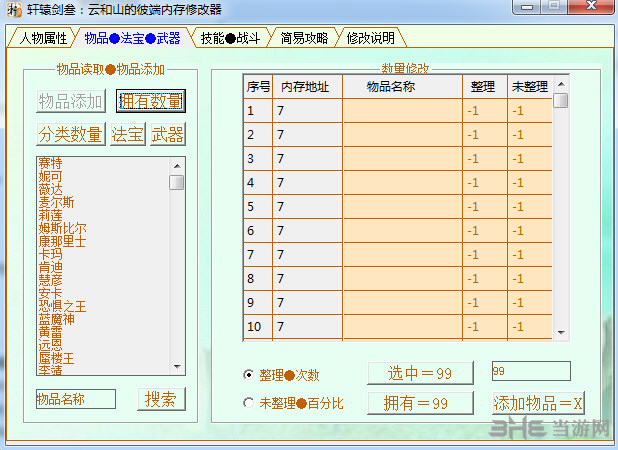
Task: Click row number 10 in the table
Action: coord(258,326)
